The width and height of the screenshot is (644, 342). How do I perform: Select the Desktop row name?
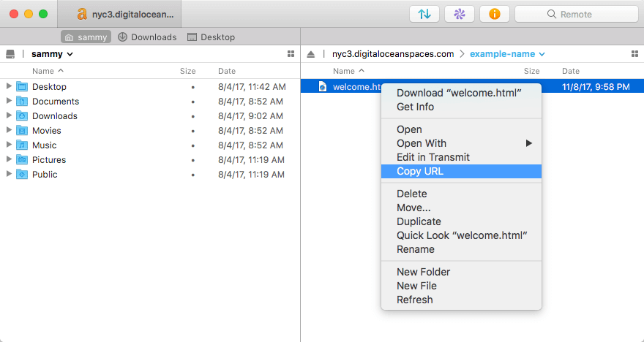[49, 86]
